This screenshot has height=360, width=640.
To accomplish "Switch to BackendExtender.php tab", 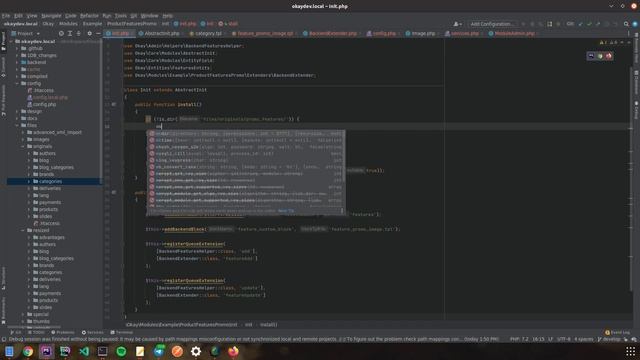I will [333, 33].
